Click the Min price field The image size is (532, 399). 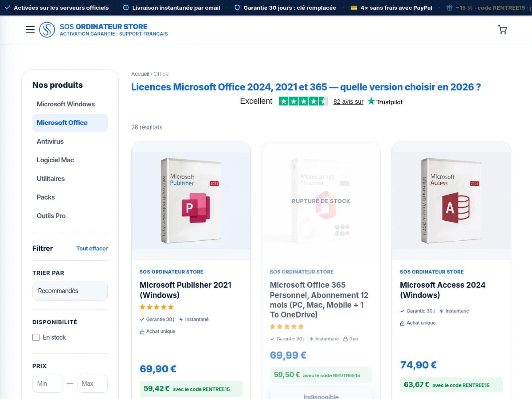[x=48, y=383]
